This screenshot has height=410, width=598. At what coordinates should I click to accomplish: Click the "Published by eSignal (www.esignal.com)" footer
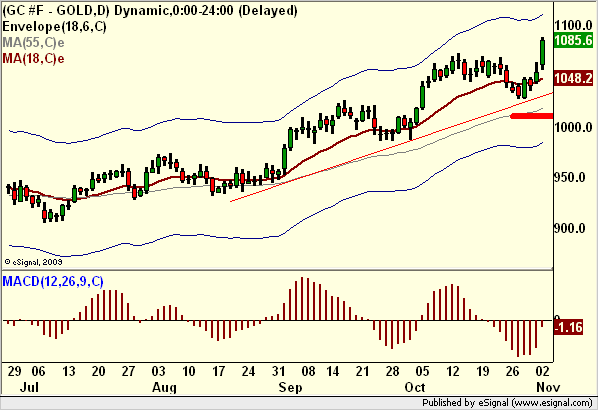pos(507,402)
